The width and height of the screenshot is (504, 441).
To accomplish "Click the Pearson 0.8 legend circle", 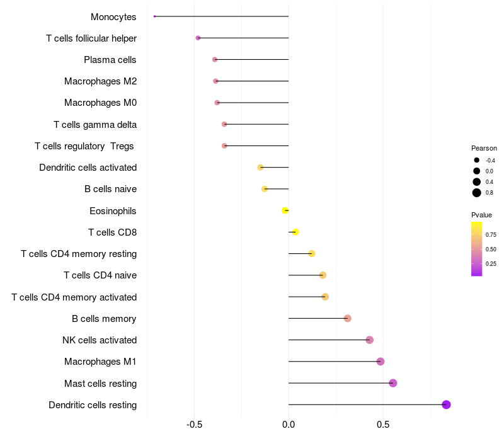I will click(477, 193).
